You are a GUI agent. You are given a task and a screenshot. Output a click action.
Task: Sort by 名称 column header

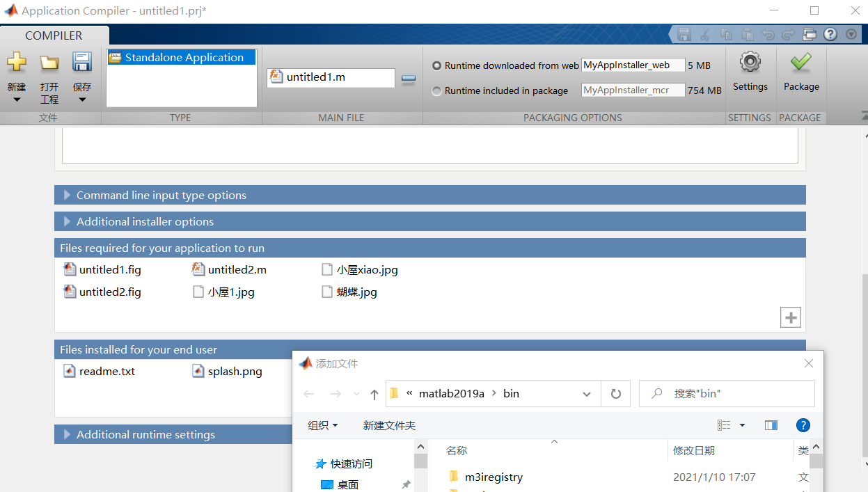pyautogui.click(x=457, y=450)
